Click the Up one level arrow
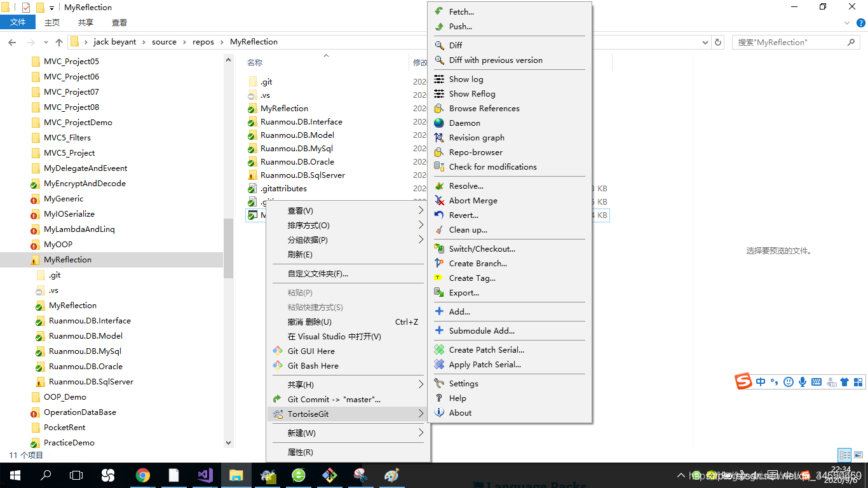The width and height of the screenshot is (868, 488). [59, 42]
